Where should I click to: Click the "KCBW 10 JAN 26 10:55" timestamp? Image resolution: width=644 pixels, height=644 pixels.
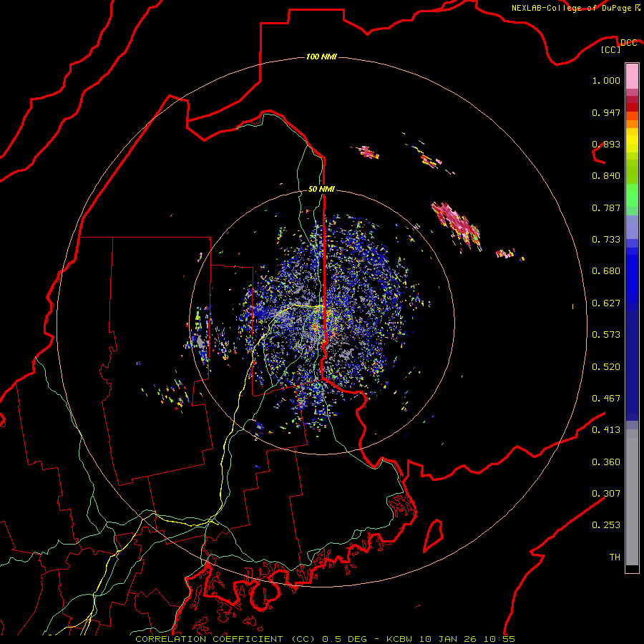[451, 639]
